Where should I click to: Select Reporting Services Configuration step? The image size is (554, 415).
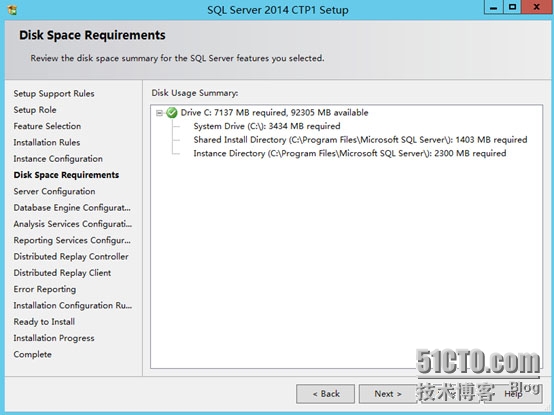(x=72, y=240)
